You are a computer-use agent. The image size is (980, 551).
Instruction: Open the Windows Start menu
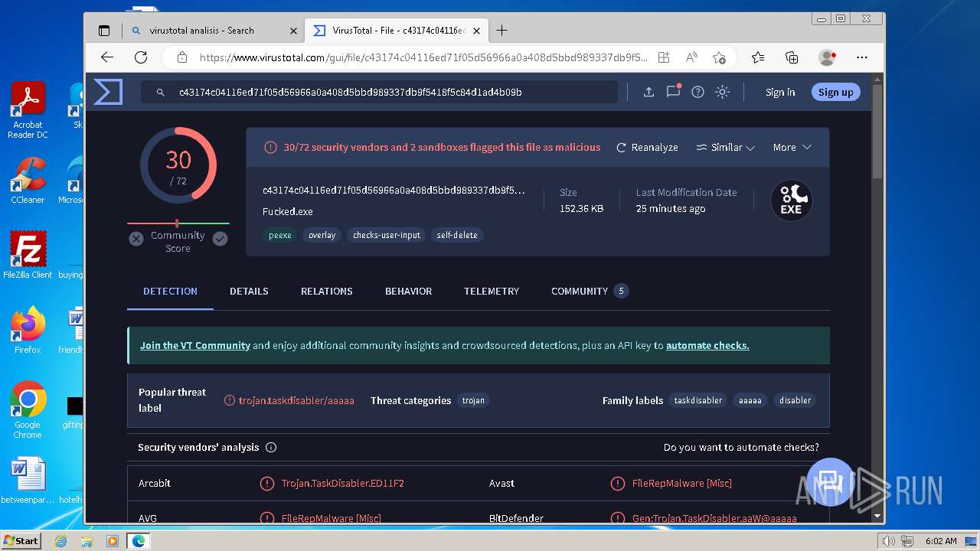click(x=21, y=540)
